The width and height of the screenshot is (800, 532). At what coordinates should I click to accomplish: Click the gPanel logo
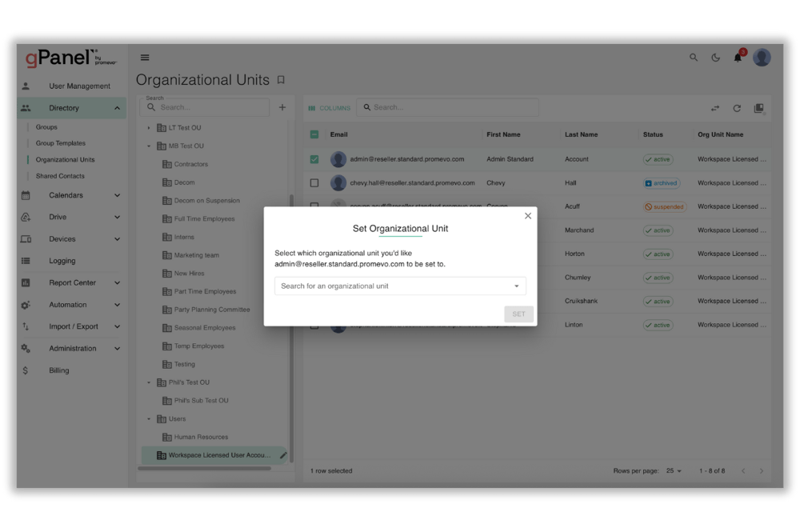pyautogui.click(x=71, y=58)
